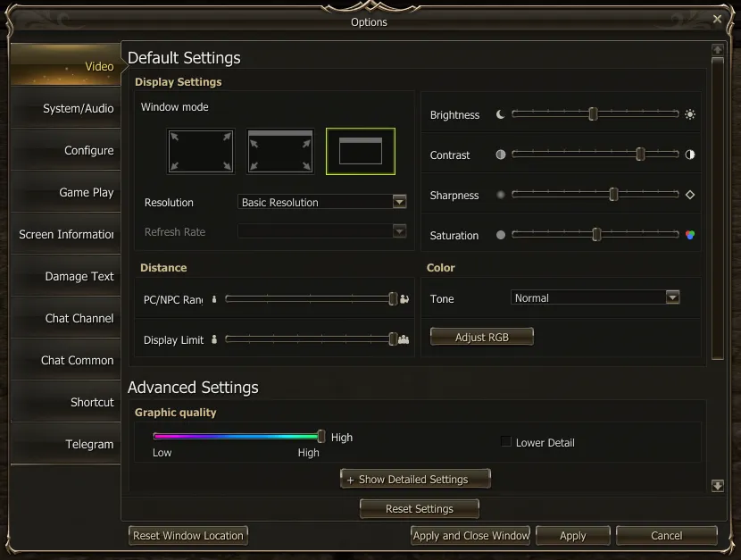Click Reset Window Location button
Screen dimensions: 741x560
click(188, 535)
